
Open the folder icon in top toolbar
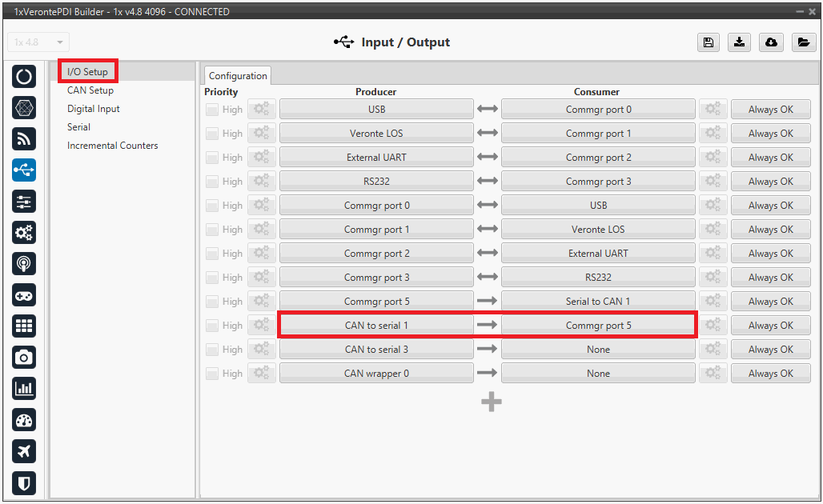[x=803, y=43]
